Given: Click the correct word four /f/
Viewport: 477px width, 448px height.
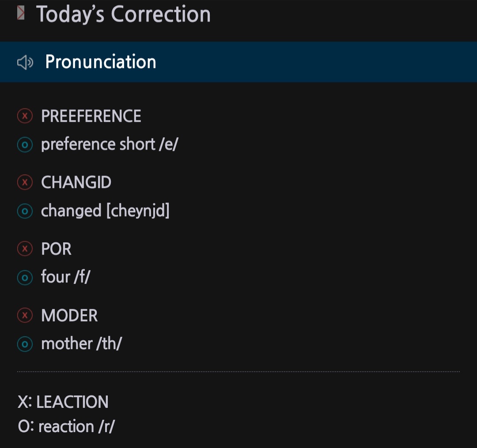Looking at the screenshot, I should coord(65,277).
